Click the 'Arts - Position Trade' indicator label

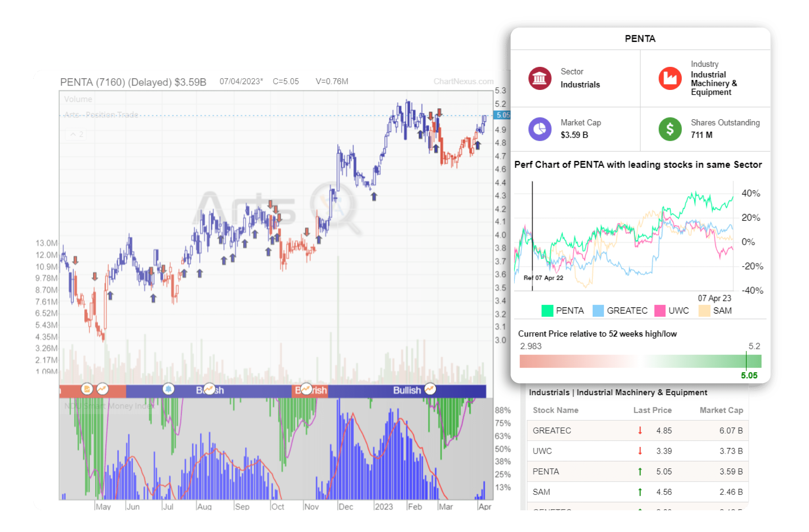(x=101, y=115)
